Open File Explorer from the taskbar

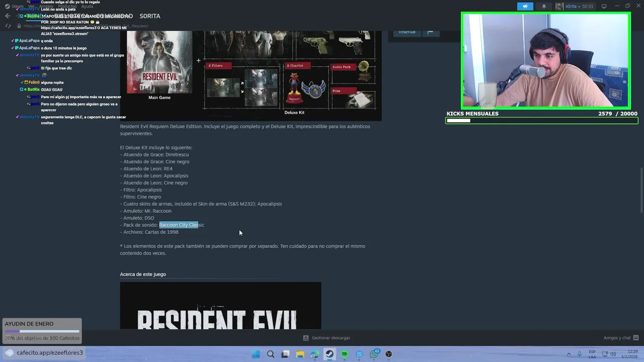coord(300,354)
